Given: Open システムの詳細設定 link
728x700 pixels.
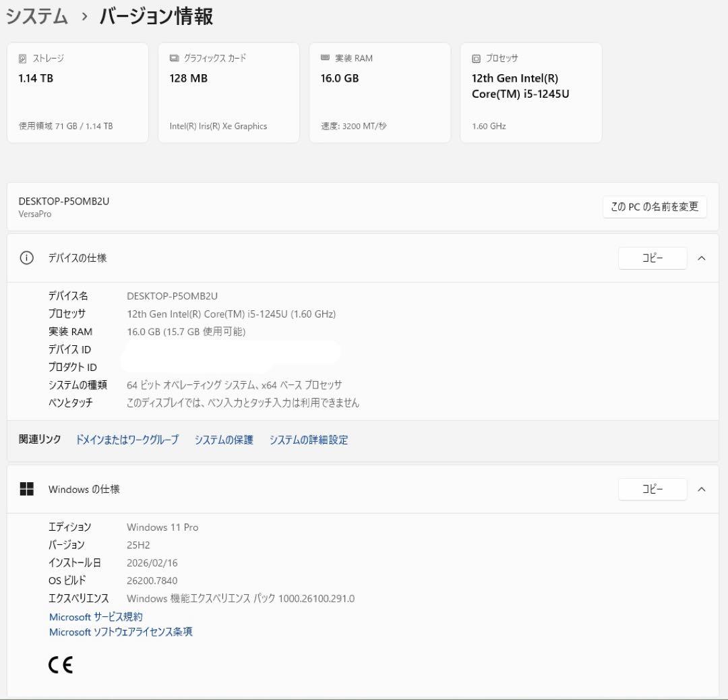Looking at the screenshot, I should coord(309,440).
